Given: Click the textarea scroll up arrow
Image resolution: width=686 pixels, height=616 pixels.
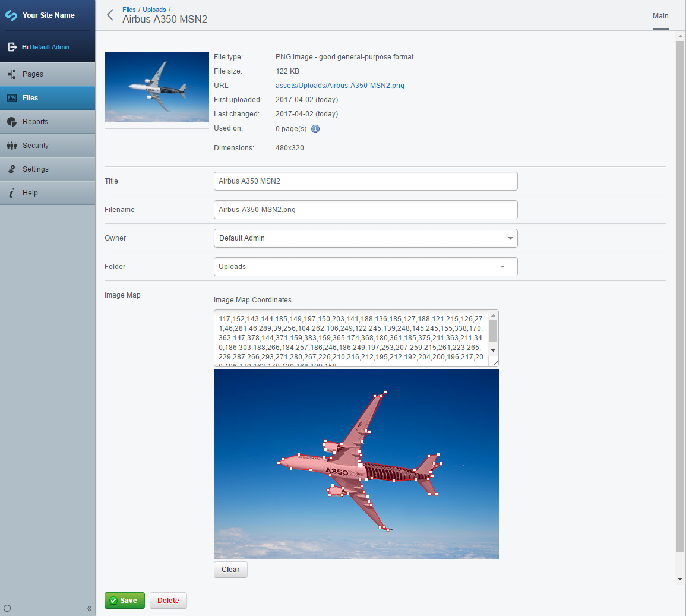Looking at the screenshot, I should point(493,315).
